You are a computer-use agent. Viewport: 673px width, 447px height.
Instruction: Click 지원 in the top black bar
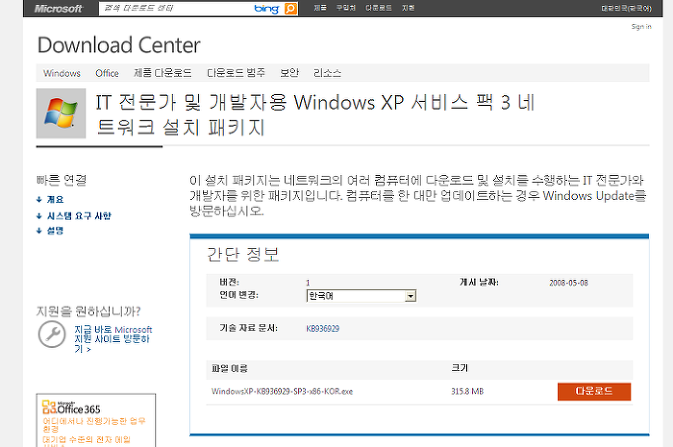pos(408,8)
